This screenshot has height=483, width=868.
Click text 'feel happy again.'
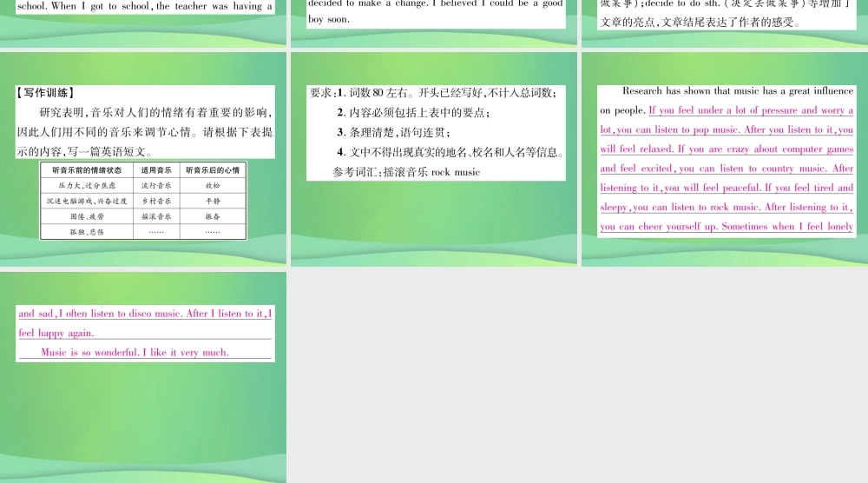pos(56,333)
